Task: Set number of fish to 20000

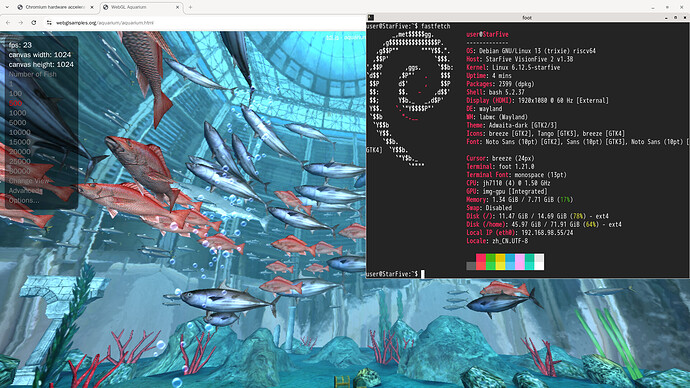Action: (20, 151)
